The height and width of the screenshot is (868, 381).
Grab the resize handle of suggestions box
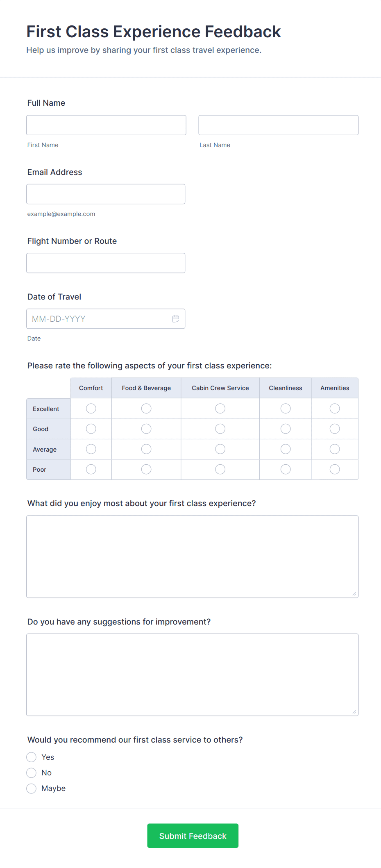[x=354, y=712]
